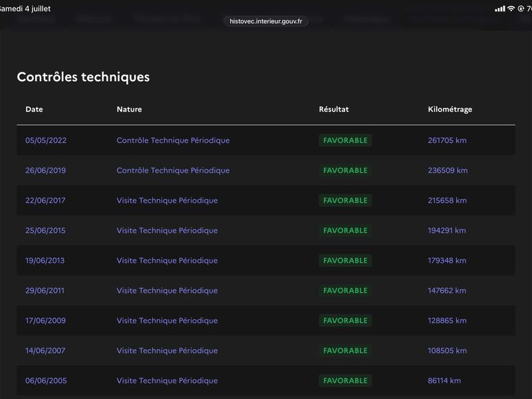Click 'Visite Technique Périodique' in the 25/06/2015 row
The width and height of the screenshot is (532, 399).
[167, 230]
